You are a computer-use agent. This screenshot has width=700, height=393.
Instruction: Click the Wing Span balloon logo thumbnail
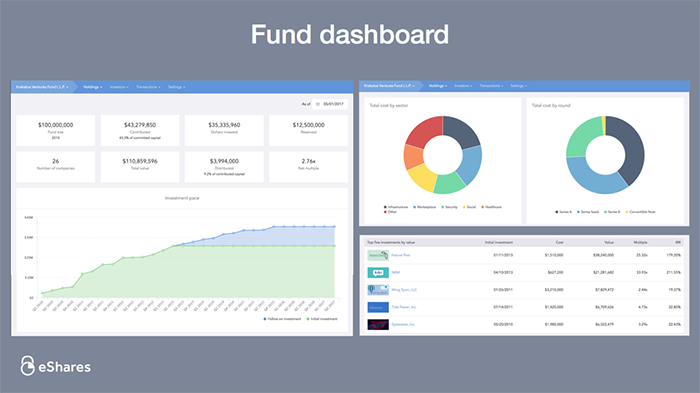click(378, 290)
